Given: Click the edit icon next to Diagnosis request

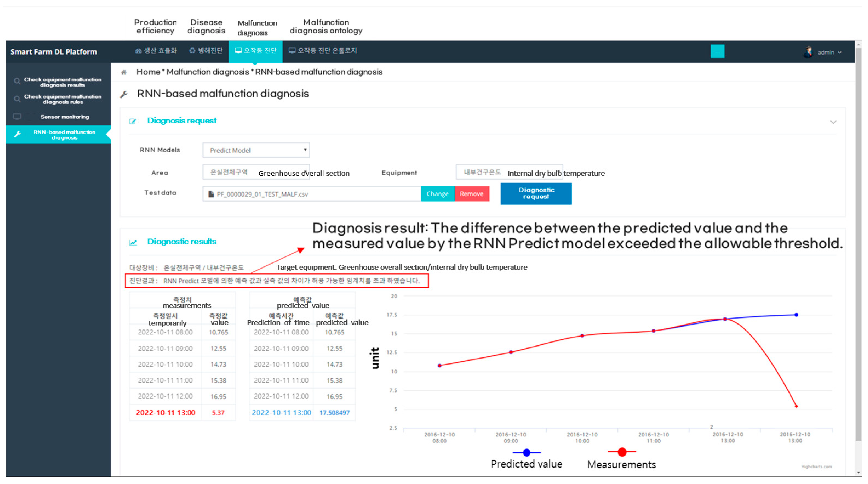Looking at the screenshot, I should click(132, 121).
